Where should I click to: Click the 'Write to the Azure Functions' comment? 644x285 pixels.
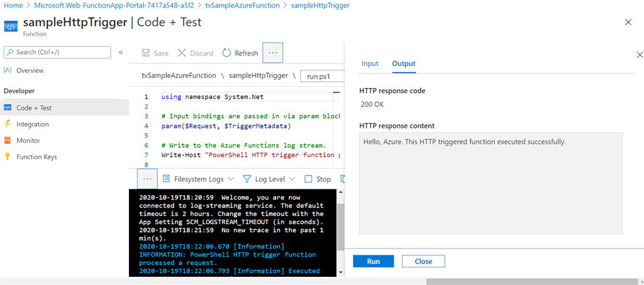[243, 145]
